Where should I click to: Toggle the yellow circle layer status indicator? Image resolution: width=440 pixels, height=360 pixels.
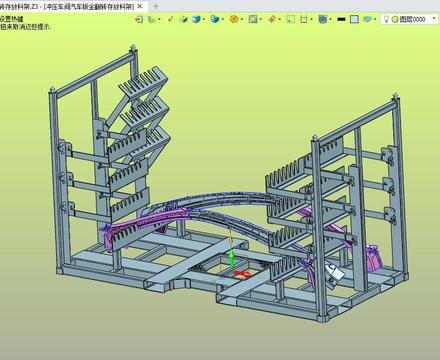click(395, 20)
